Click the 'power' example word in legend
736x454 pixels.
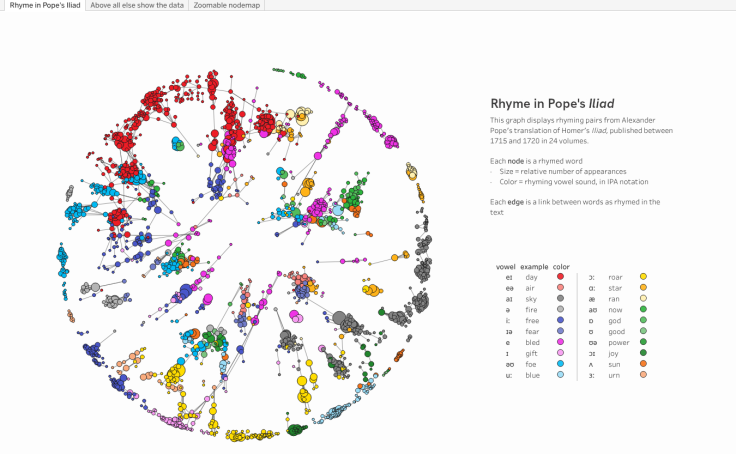(618, 342)
